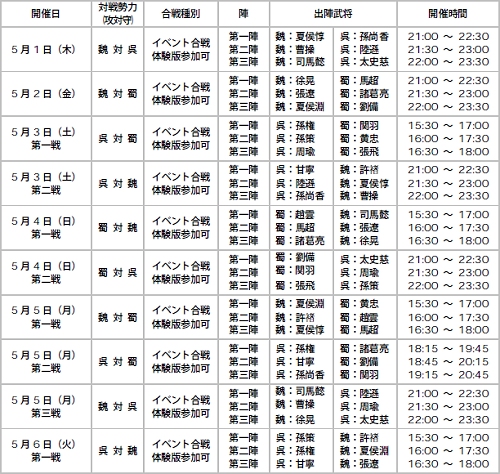Click 蜀:関羽 in 5月5日 第二戦 row
Image resolution: width=500 pixels, height=474 pixels.
(x=359, y=375)
